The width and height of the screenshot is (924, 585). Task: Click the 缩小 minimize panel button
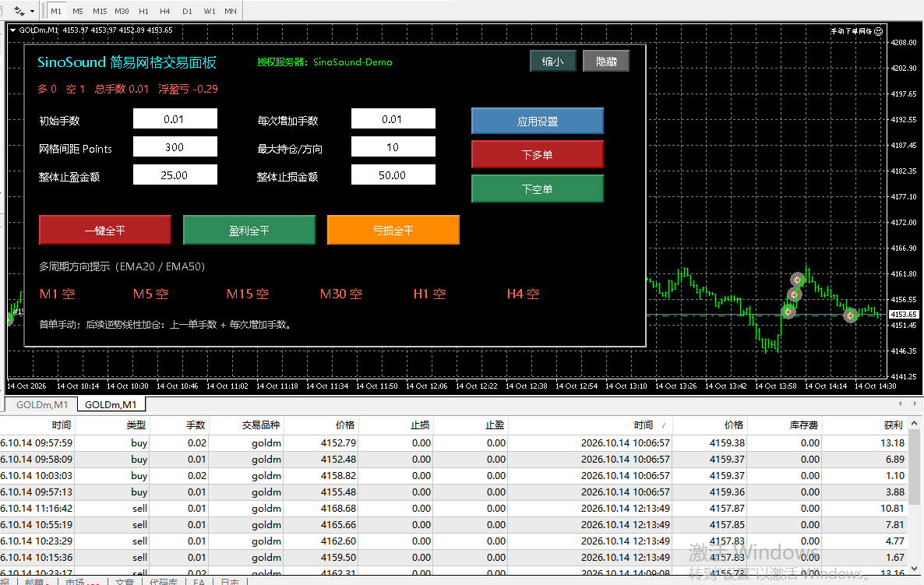click(552, 62)
